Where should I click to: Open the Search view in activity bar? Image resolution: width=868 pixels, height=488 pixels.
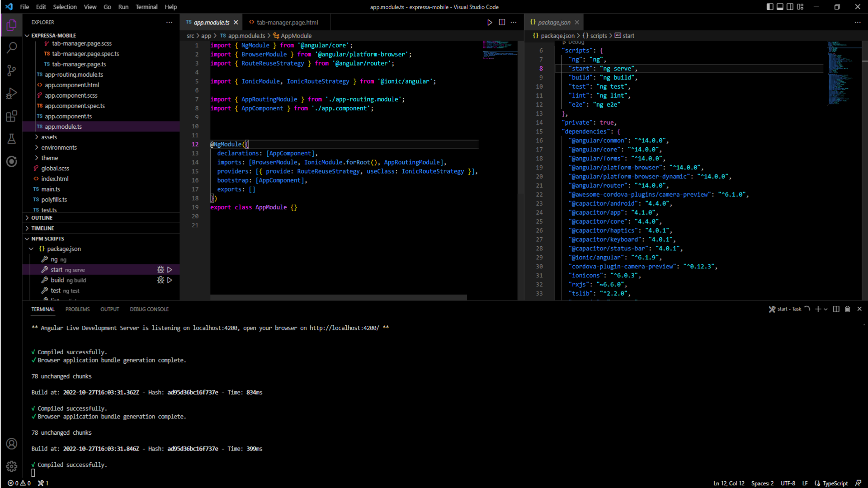(x=12, y=47)
